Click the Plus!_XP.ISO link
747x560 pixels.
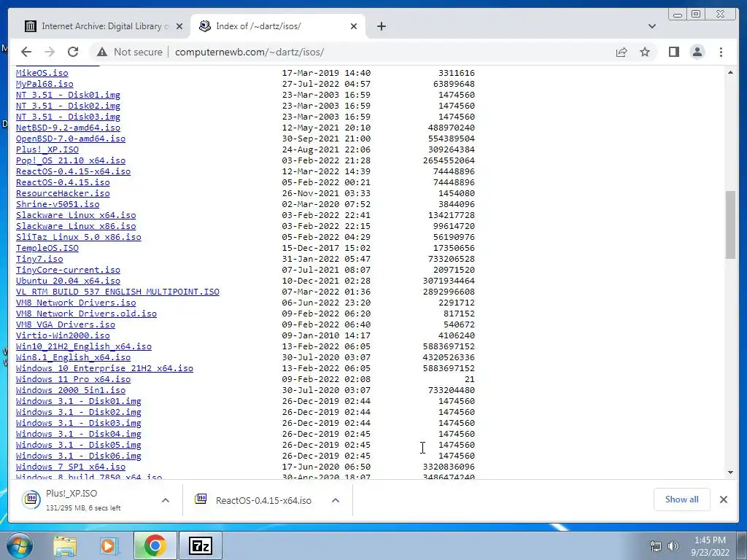47,149
